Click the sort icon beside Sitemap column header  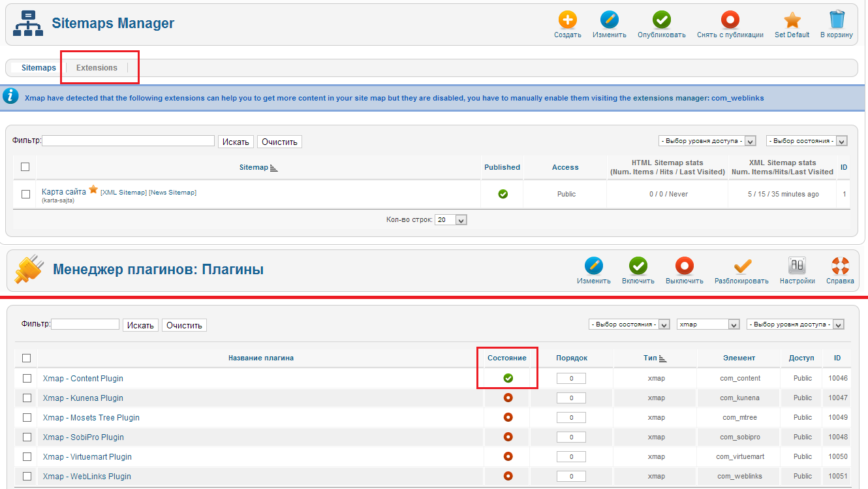coord(274,168)
